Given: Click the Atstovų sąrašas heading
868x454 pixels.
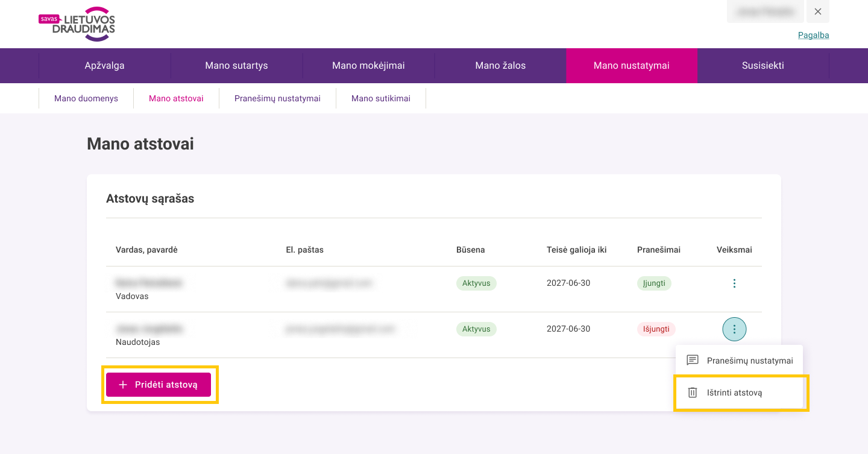Looking at the screenshot, I should pos(150,198).
